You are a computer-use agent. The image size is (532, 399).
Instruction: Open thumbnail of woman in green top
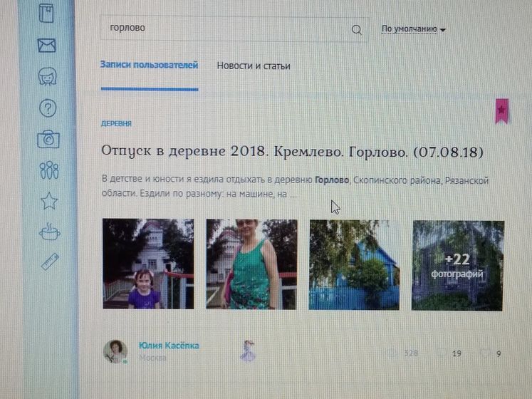click(251, 264)
